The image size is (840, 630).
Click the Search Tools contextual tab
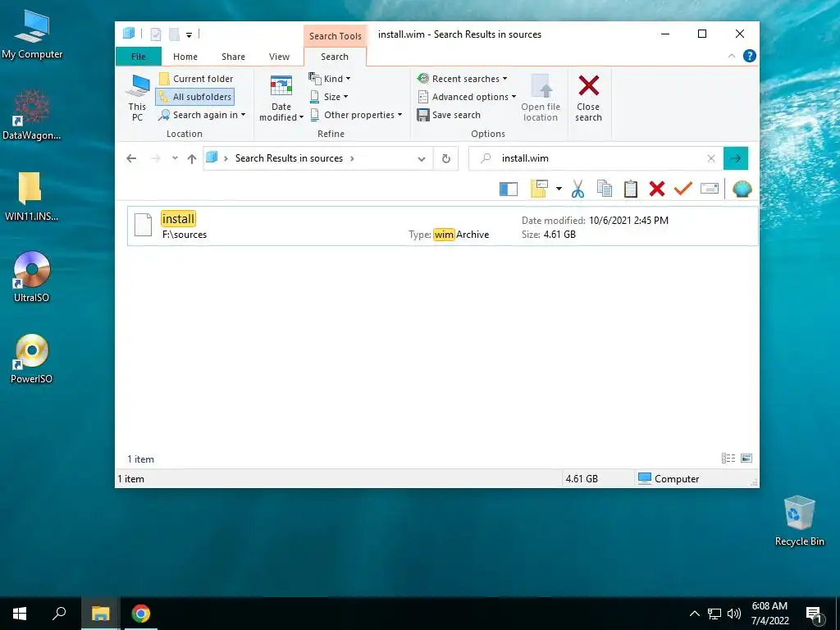(x=336, y=36)
